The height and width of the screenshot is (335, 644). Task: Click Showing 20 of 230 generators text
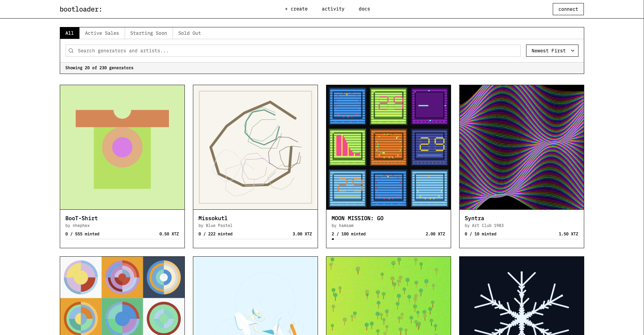point(99,68)
